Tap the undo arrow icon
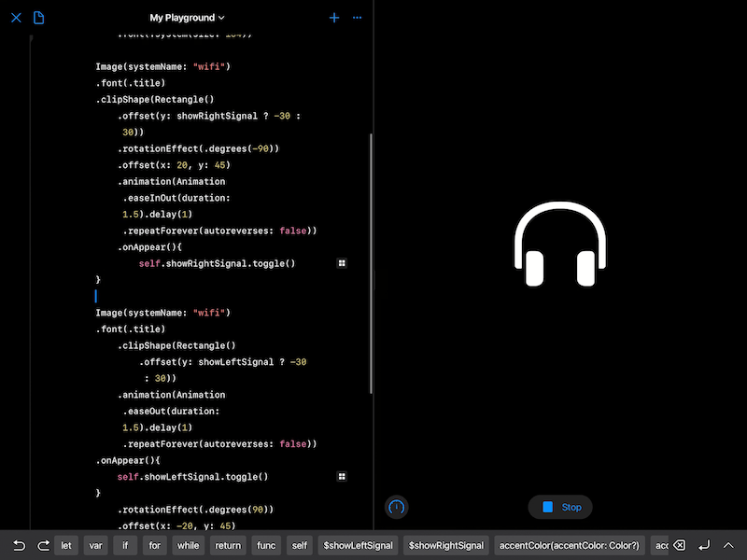The width and height of the screenshot is (747, 560). click(17, 545)
